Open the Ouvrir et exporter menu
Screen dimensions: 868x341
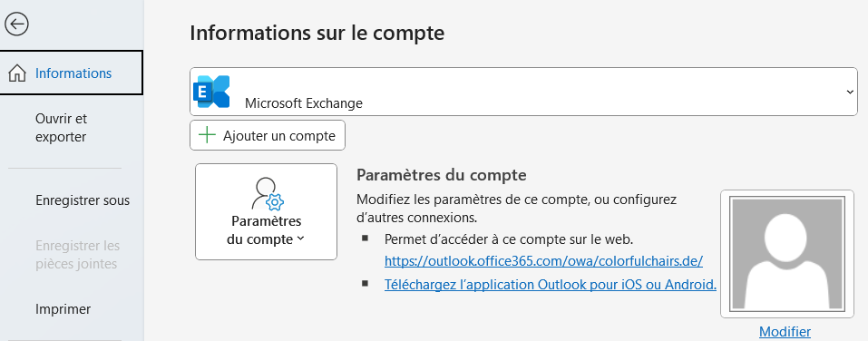pyautogui.click(x=61, y=128)
